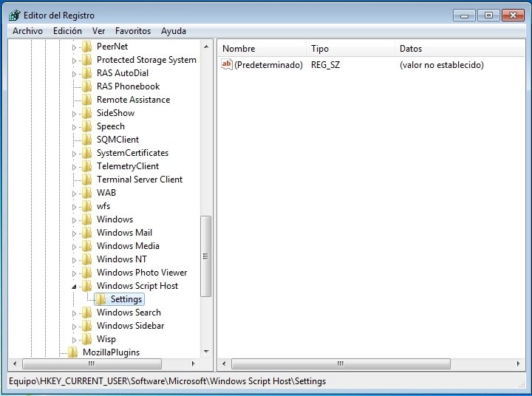Expand the TelemetryClient key
This screenshot has width=532, height=396.
[74, 167]
